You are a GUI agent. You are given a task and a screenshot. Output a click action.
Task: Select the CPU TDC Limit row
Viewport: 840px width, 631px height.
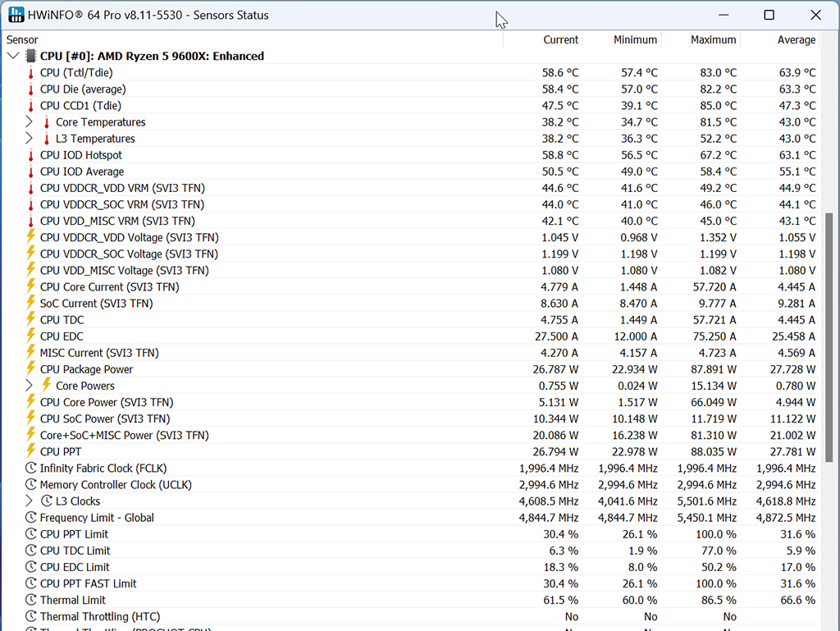coord(410,551)
